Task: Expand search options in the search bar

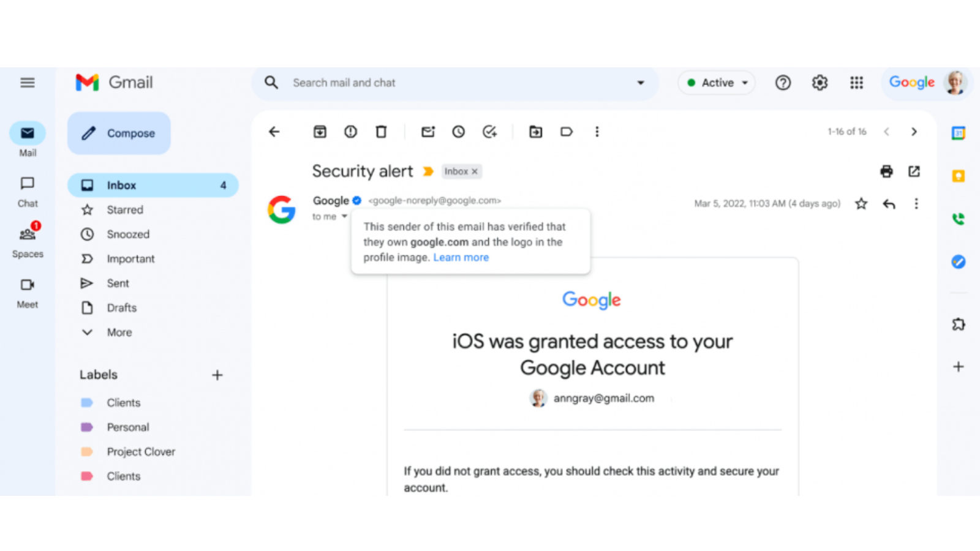Action: click(641, 83)
